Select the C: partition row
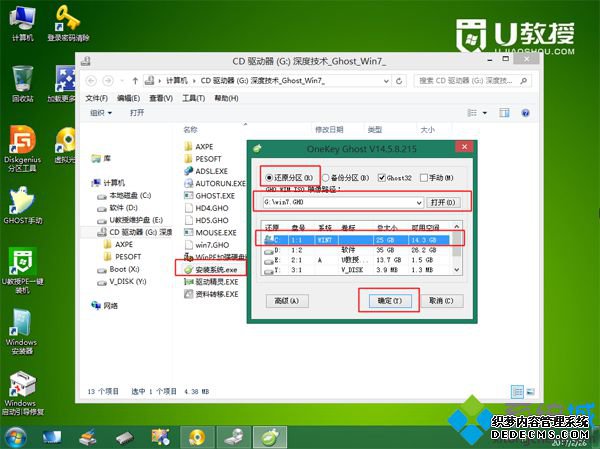 click(x=356, y=240)
